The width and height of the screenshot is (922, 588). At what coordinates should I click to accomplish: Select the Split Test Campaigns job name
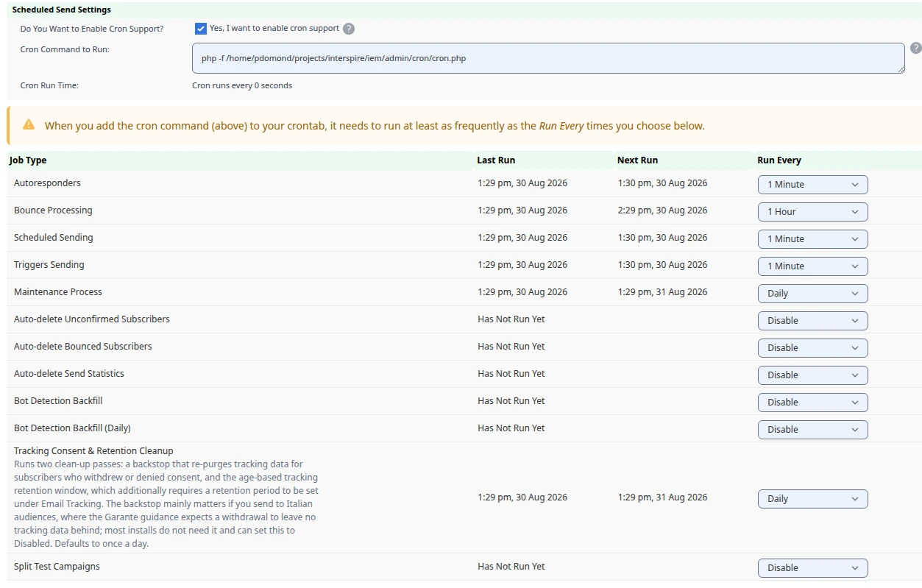pyautogui.click(x=57, y=567)
